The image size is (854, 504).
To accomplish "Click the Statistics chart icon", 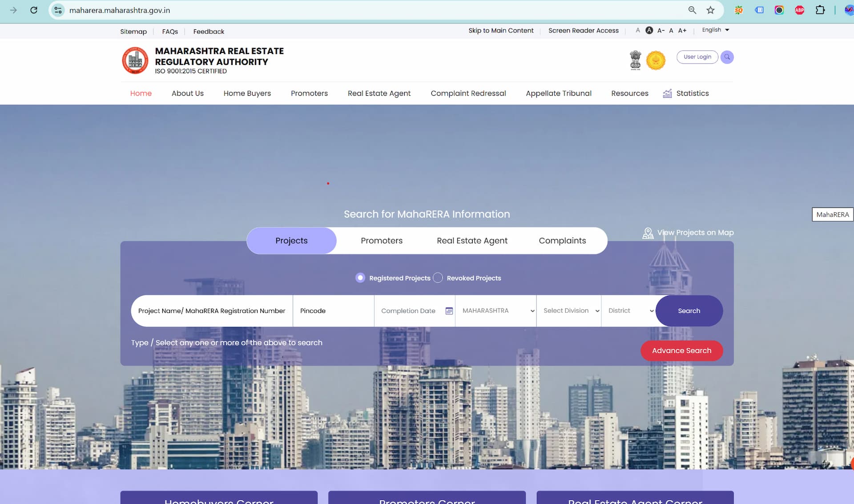I will tap(667, 93).
